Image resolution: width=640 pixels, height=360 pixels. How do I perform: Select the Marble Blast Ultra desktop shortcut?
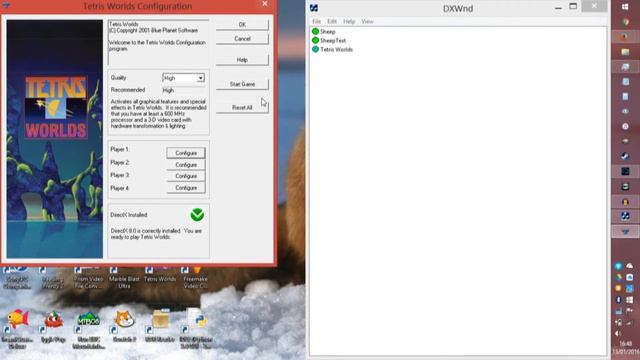point(124,278)
